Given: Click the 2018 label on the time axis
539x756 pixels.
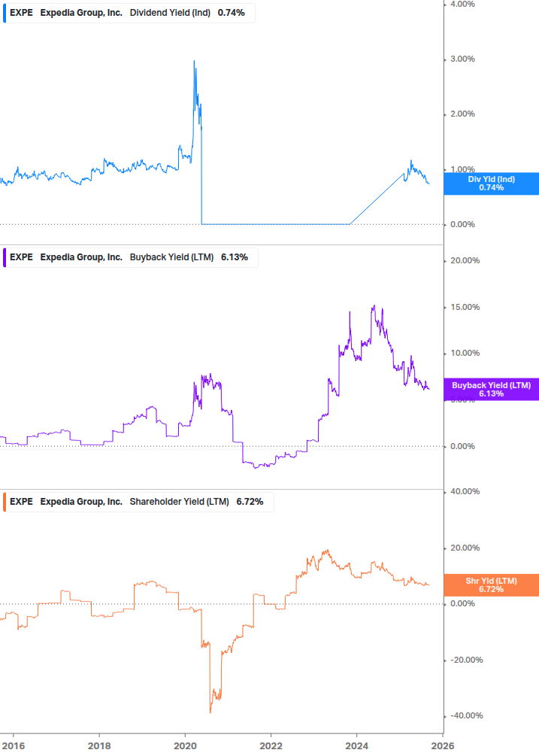Looking at the screenshot, I should pos(99,746).
